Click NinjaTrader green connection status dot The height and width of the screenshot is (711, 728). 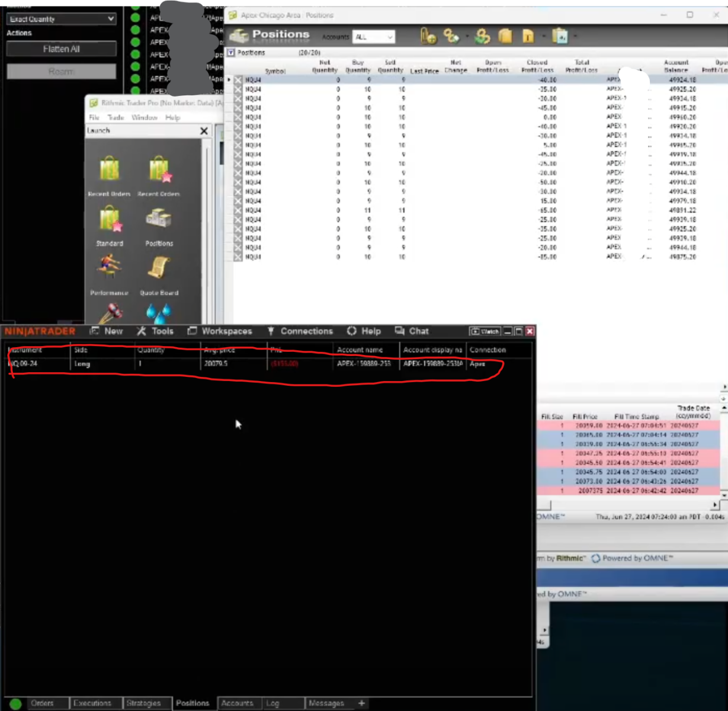[16, 703]
